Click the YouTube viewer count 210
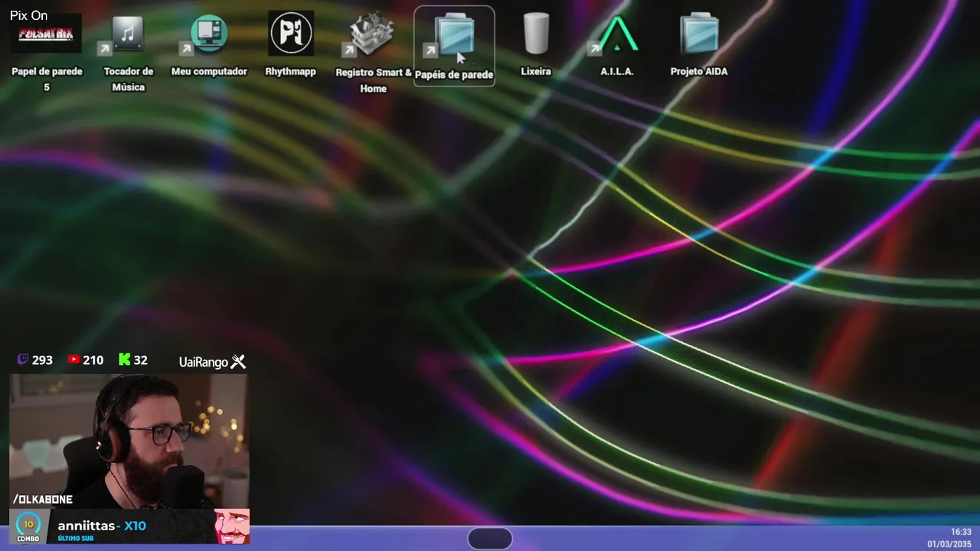980x551 pixels. 85,360
